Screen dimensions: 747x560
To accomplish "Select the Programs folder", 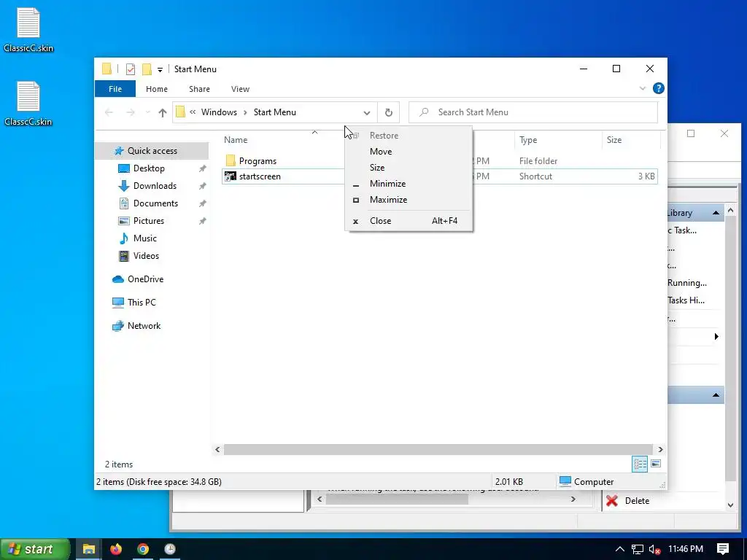I will (x=258, y=161).
